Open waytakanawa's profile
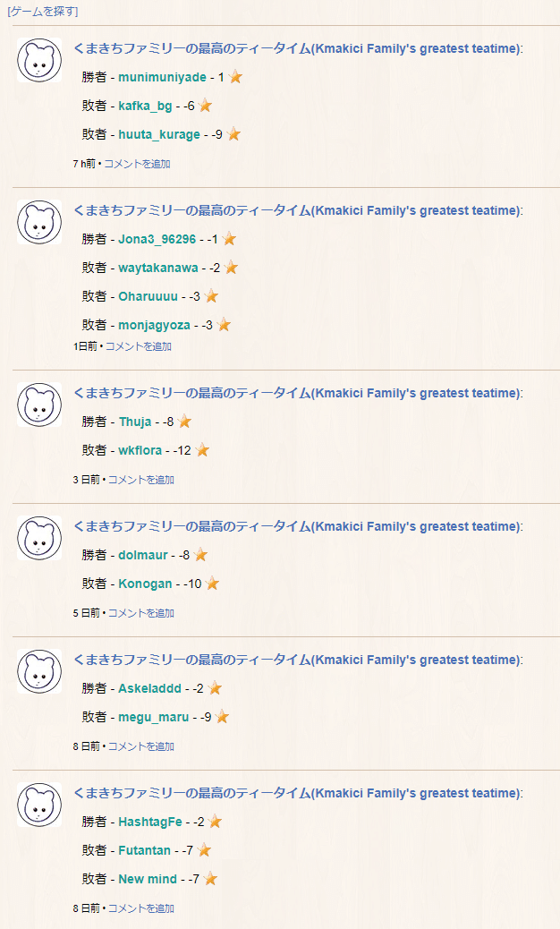Image resolution: width=560 pixels, height=929 pixels. (158, 268)
